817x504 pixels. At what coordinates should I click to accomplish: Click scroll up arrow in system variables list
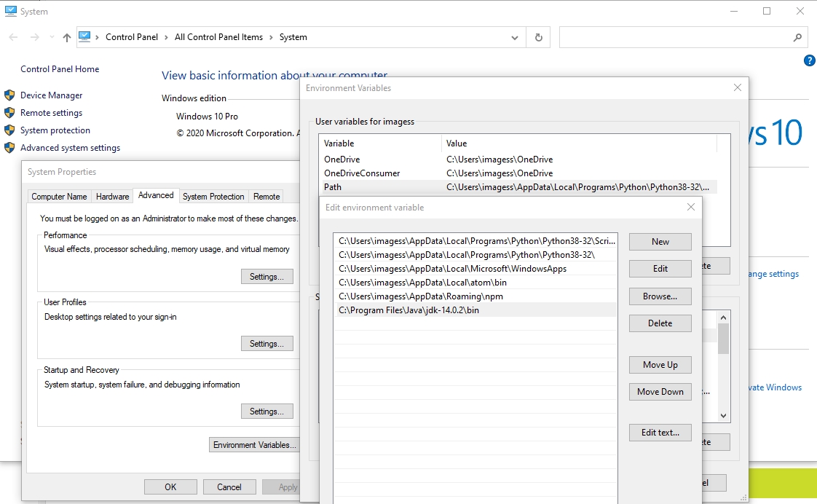[x=723, y=318]
